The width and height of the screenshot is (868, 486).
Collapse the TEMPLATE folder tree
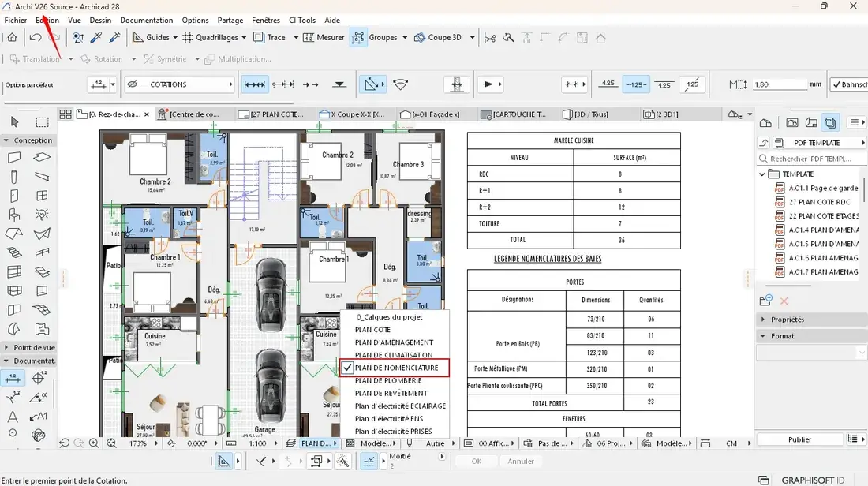coord(762,174)
